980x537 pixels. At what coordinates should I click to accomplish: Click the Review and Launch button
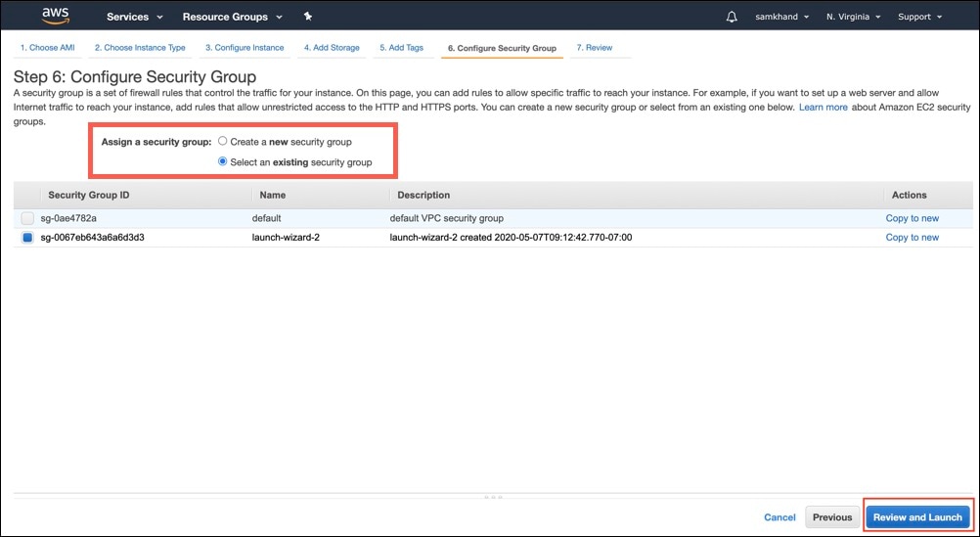click(x=917, y=517)
